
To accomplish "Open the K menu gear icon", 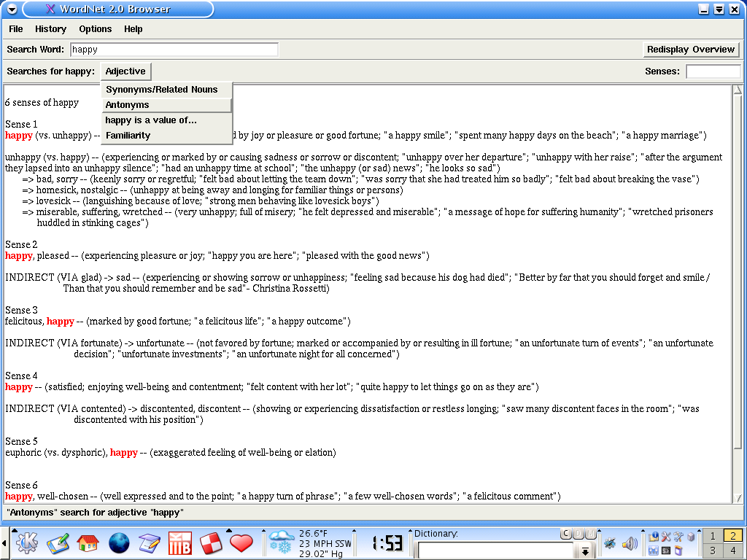I will (x=27, y=542).
